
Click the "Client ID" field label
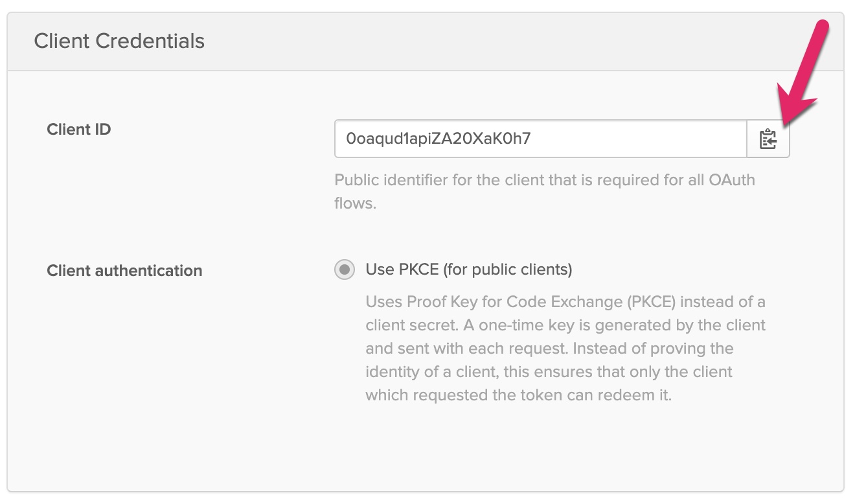pyautogui.click(x=79, y=130)
